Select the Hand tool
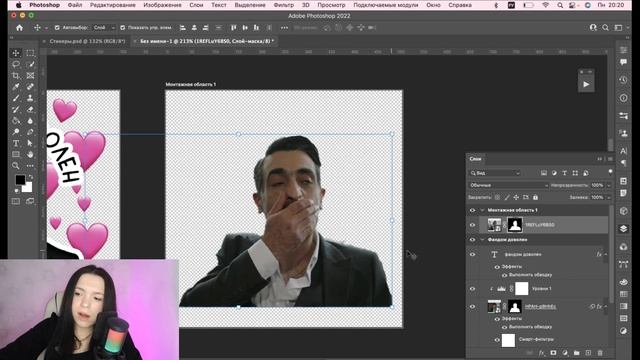Screen dimensions: 640x360 coord(30,155)
